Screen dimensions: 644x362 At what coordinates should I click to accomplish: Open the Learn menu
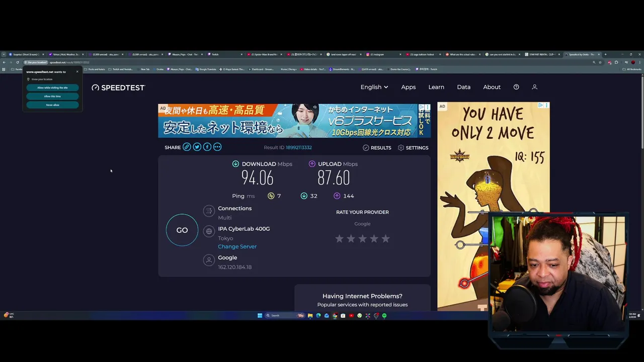coord(436,87)
